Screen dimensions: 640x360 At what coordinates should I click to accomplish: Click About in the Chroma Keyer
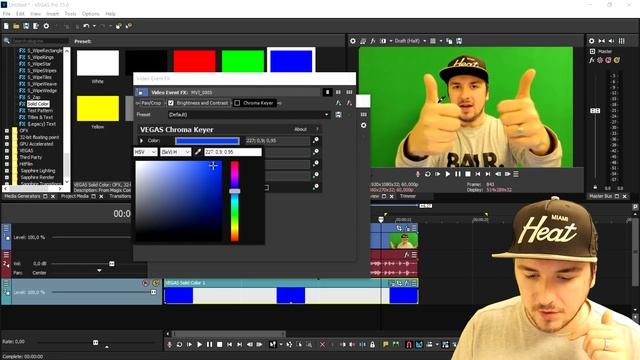tap(300, 129)
